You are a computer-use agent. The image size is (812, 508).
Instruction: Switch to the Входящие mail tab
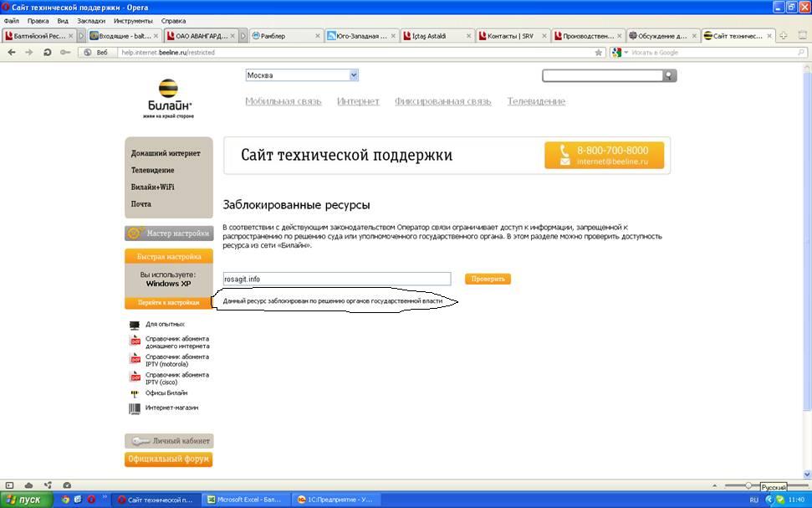125,36
